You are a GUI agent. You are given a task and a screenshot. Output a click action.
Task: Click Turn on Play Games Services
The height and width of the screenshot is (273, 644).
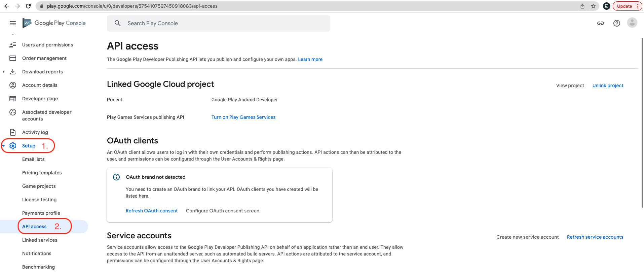pos(243,117)
